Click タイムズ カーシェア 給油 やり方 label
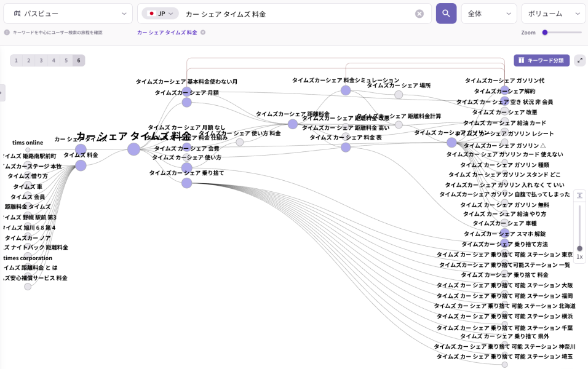The image size is (588, 369). (505, 214)
